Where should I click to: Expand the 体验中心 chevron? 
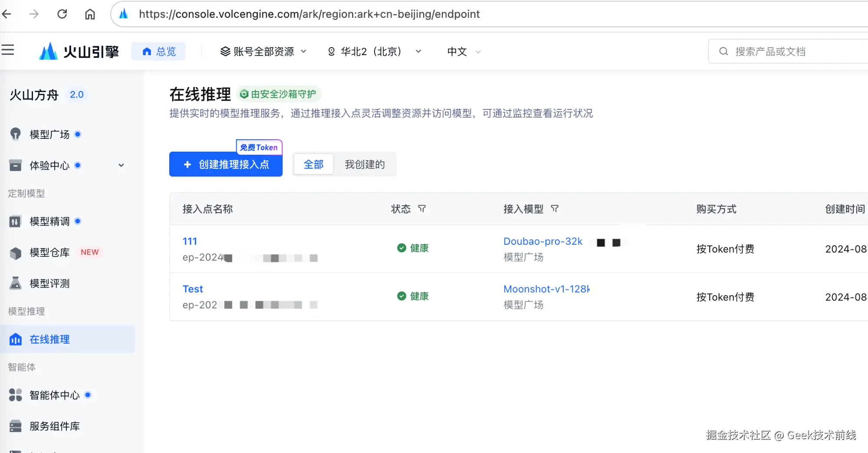click(121, 165)
